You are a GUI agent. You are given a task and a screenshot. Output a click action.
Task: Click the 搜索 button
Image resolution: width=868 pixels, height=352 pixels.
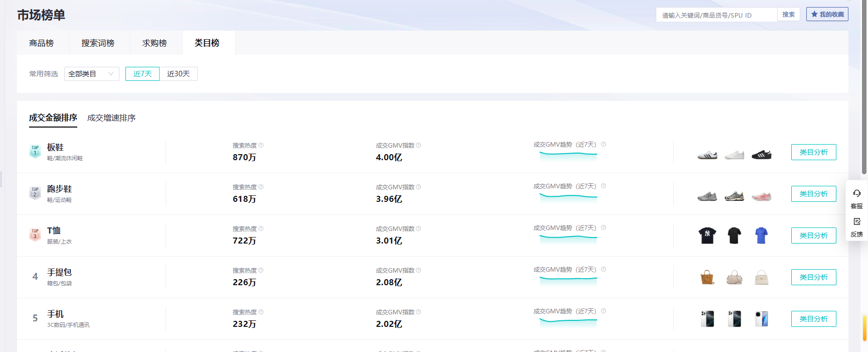(x=788, y=15)
